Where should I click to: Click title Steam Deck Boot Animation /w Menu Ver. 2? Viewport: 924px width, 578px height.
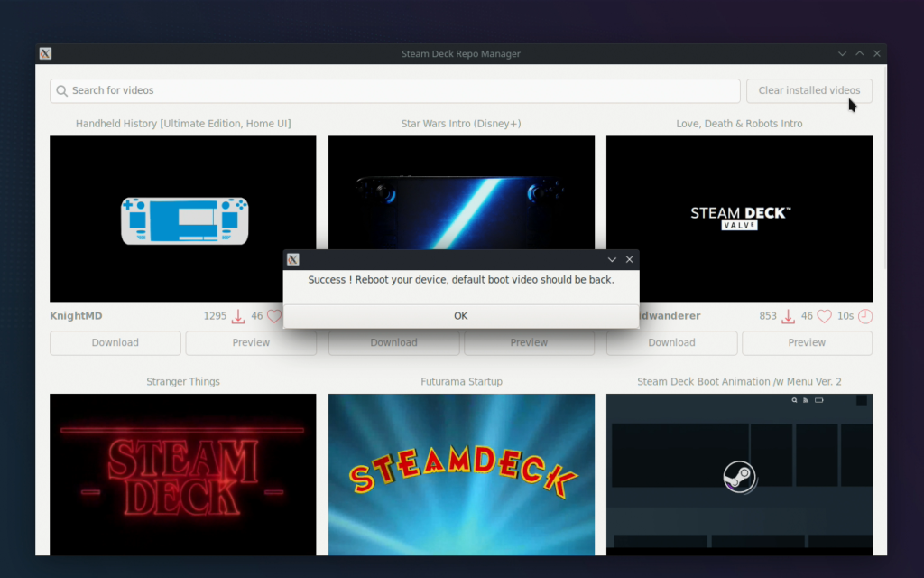[740, 382]
